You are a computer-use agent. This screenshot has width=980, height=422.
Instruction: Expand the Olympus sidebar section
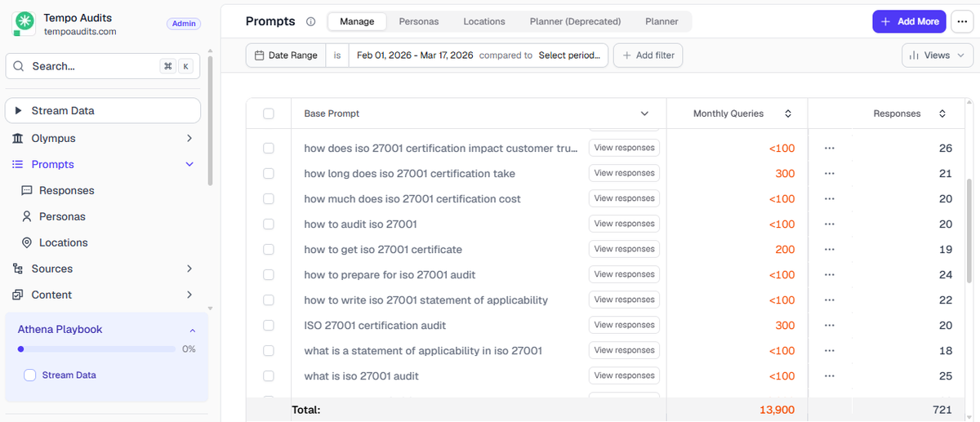click(x=189, y=139)
